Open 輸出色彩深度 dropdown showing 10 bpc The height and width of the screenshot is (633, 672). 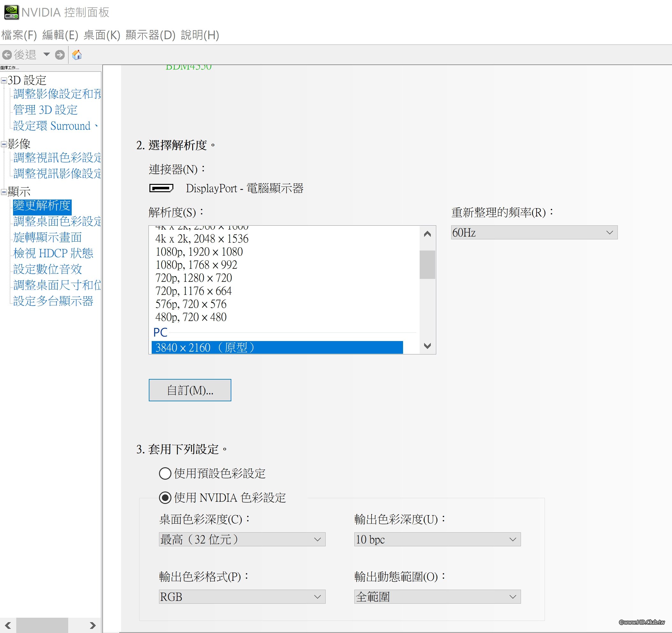click(x=437, y=539)
